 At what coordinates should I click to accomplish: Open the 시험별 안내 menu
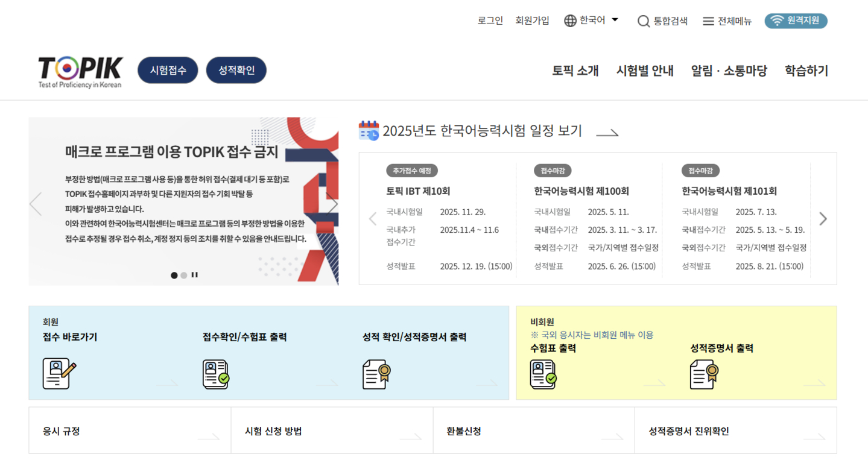tap(644, 70)
